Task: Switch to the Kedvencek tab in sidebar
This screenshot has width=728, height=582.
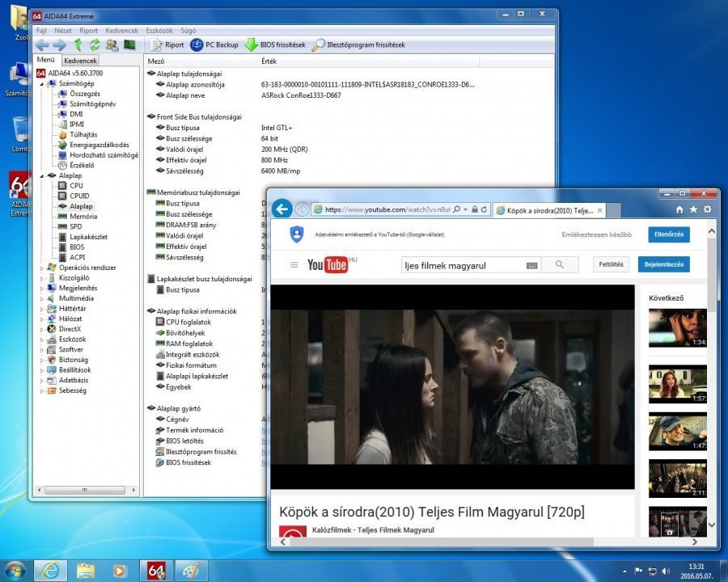Action: coord(80,61)
